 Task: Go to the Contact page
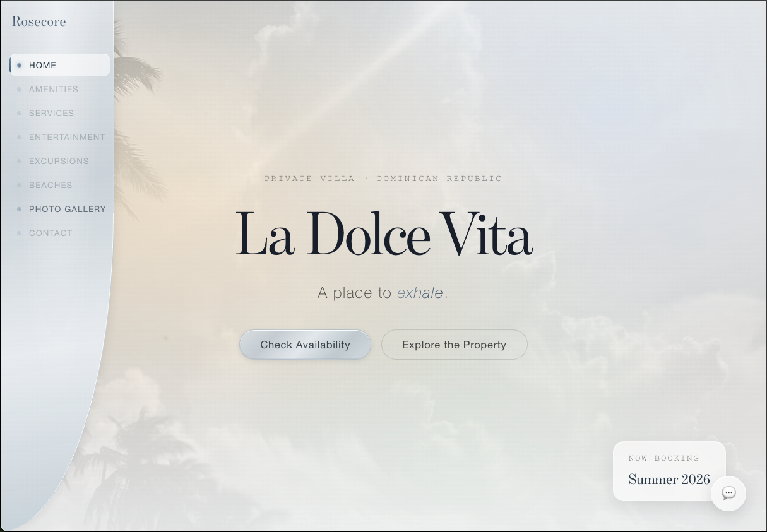pyautogui.click(x=60, y=233)
